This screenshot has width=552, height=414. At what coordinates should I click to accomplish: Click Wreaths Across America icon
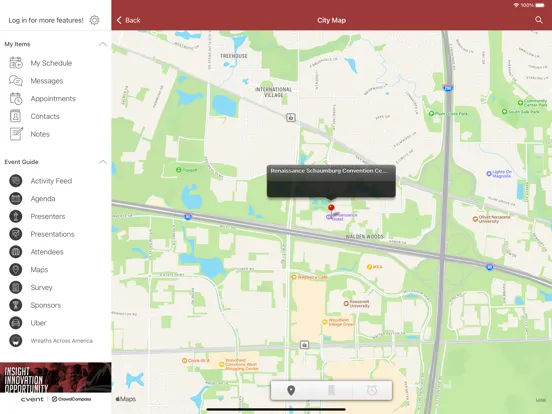(x=15, y=341)
